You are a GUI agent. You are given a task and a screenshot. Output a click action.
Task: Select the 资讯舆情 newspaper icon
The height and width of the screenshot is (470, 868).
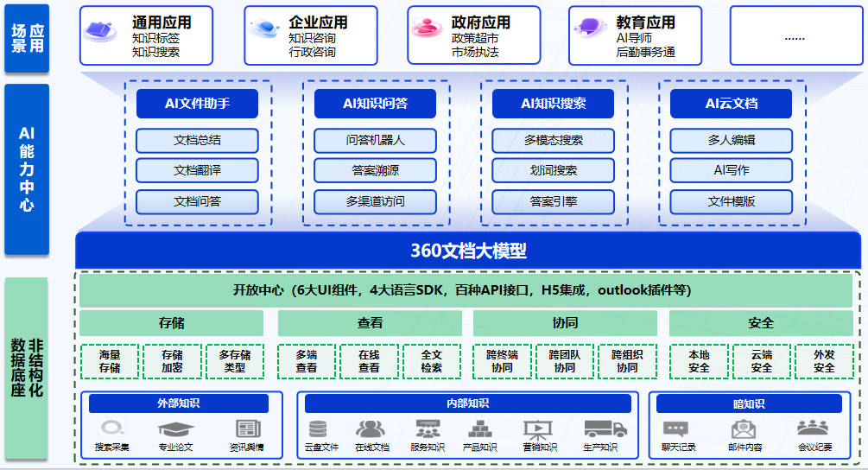tap(248, 429)
